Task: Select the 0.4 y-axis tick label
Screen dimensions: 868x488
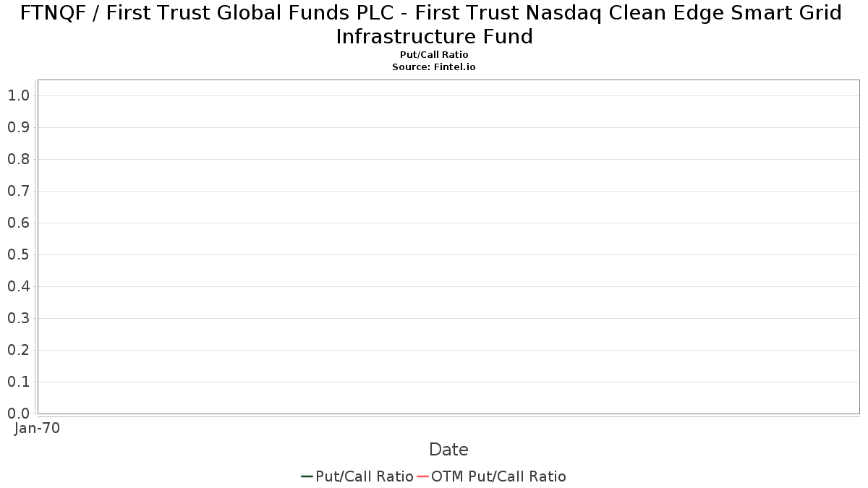Action: click(18, 286)
